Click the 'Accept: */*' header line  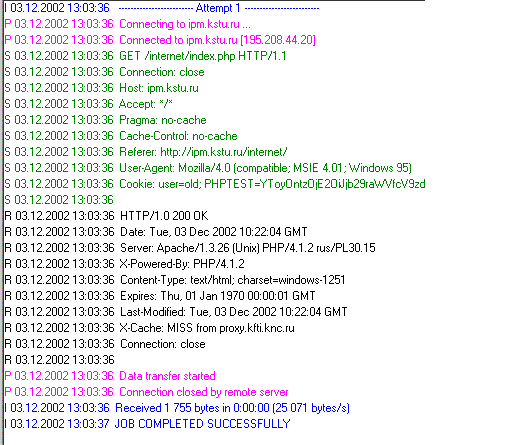coord(88,104)
